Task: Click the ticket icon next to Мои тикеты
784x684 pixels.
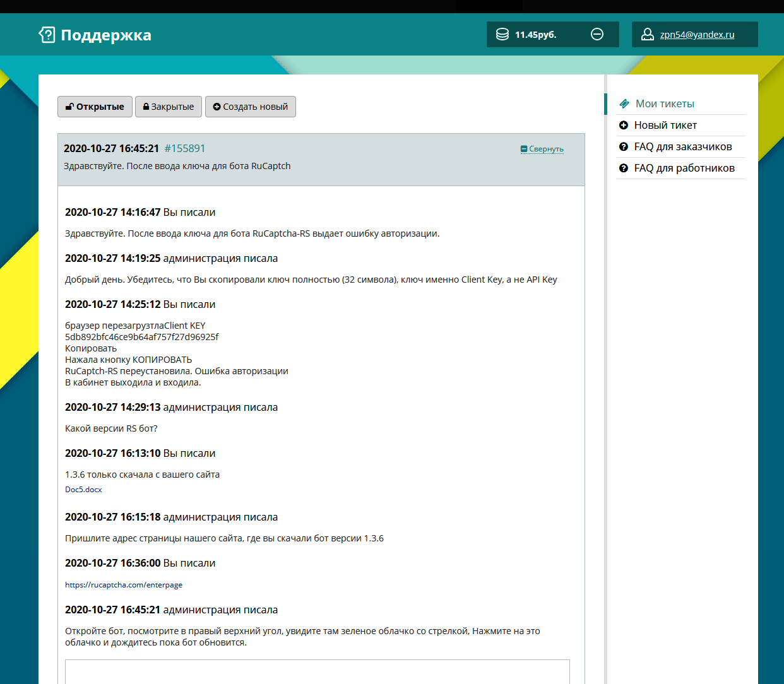Action: point(624,103)
